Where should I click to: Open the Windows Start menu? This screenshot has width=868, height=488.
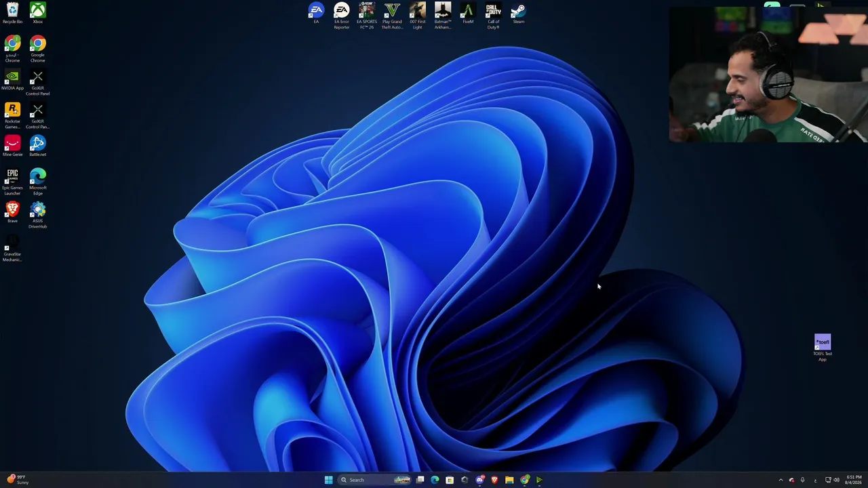pyautogui.click(x=328, y=480)
